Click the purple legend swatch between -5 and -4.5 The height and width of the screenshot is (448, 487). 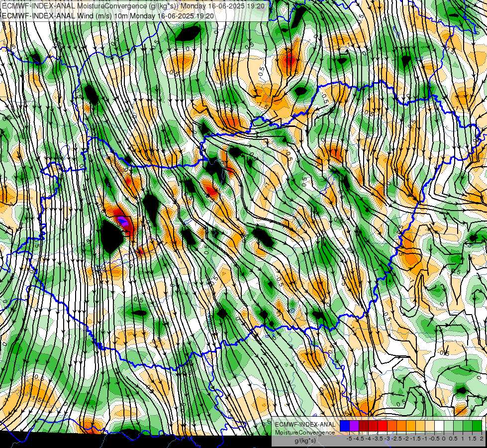coord(354,426)
